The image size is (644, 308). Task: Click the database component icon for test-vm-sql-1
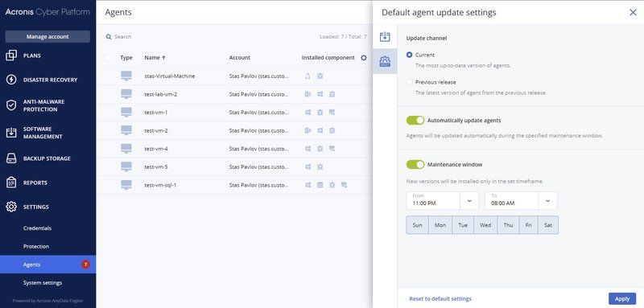pos(320,185)
